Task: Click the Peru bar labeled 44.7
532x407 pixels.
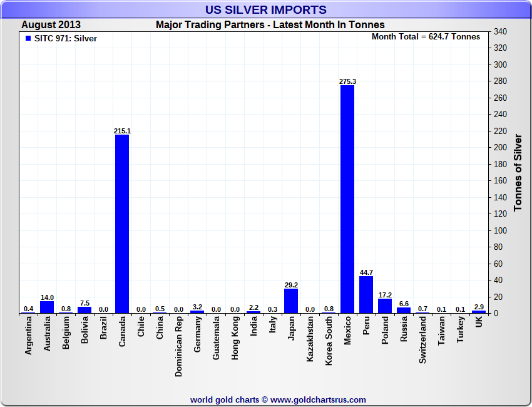Action: [366, 294]
